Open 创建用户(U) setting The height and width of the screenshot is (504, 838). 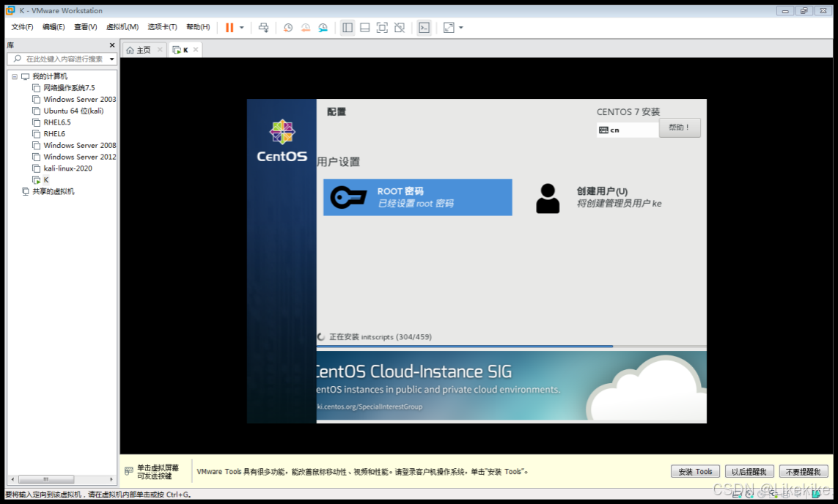coord(601,197)
